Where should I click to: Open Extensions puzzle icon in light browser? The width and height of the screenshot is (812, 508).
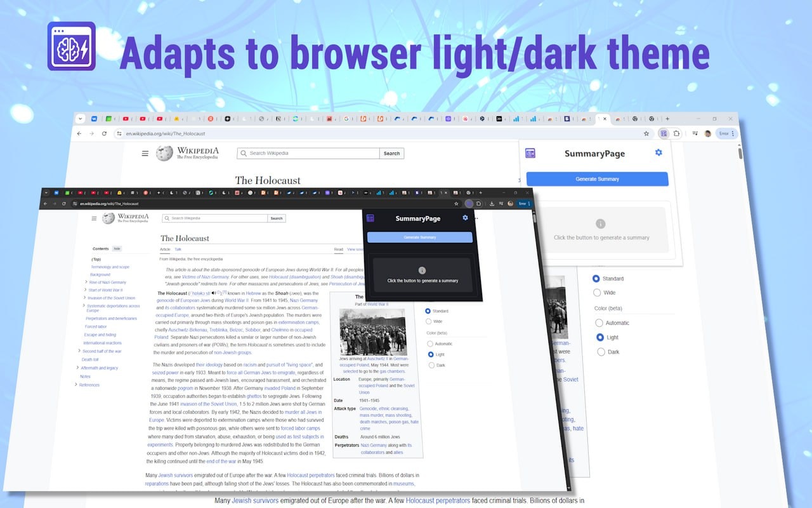pos(676,133)
